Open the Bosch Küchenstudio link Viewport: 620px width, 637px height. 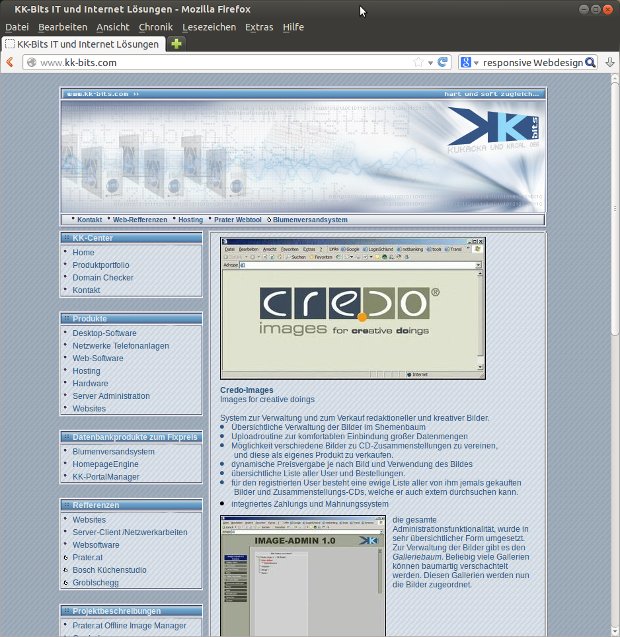[109, 570]
